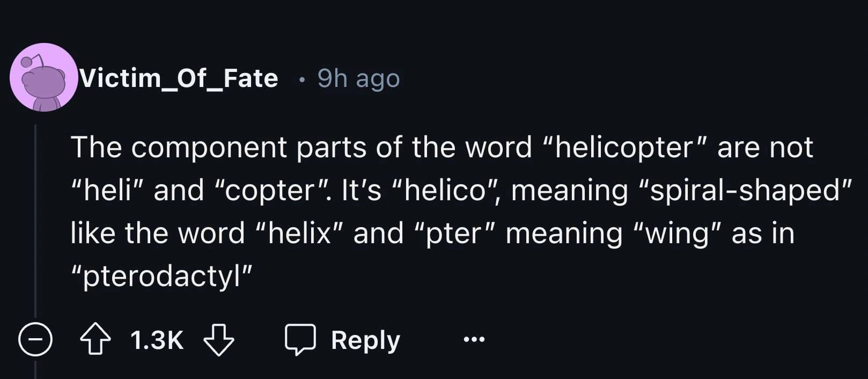Click the quoted word "helico"
This screenshot has width=868, height=379.
(445, 191)
